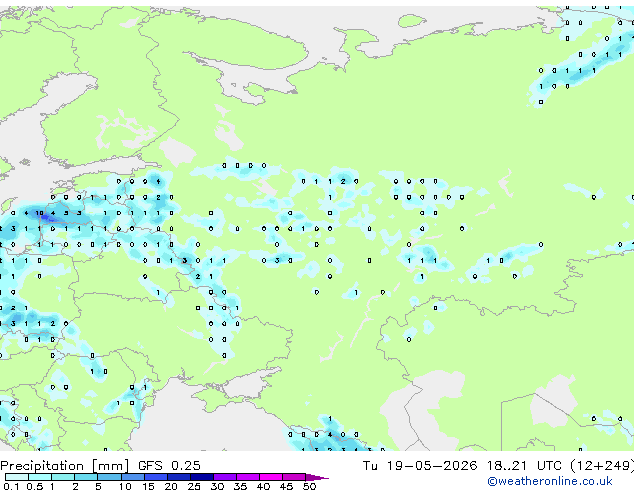Image resolution: width=634 pixels, height=490 pixels.
Task: Pick the 0.5–1 mm legend swatch
Action: coord(40,477)
